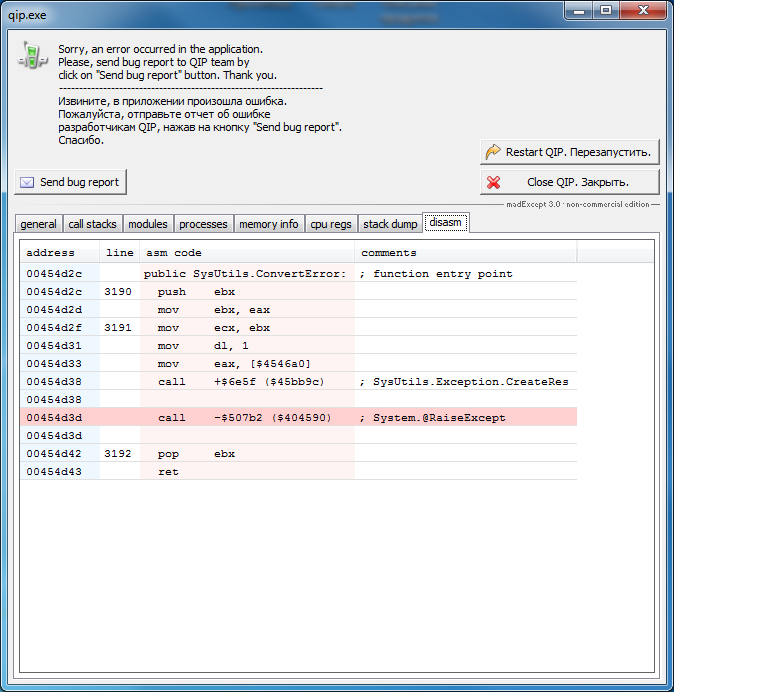768x692 pixels.
Task: Select the SysUtils.Exception.CreateRes call line
Action: [x=298, y=381]
